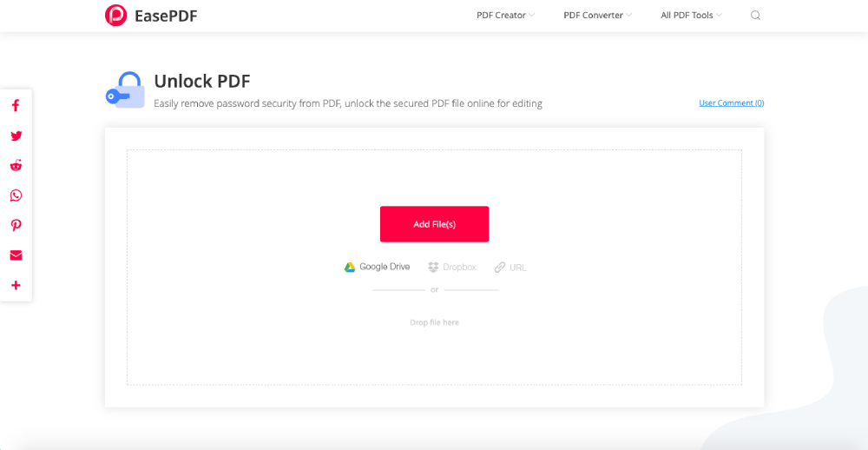Click the Drop file here area
The height and width of the screenshot is (450, 868).
point(434,322)
